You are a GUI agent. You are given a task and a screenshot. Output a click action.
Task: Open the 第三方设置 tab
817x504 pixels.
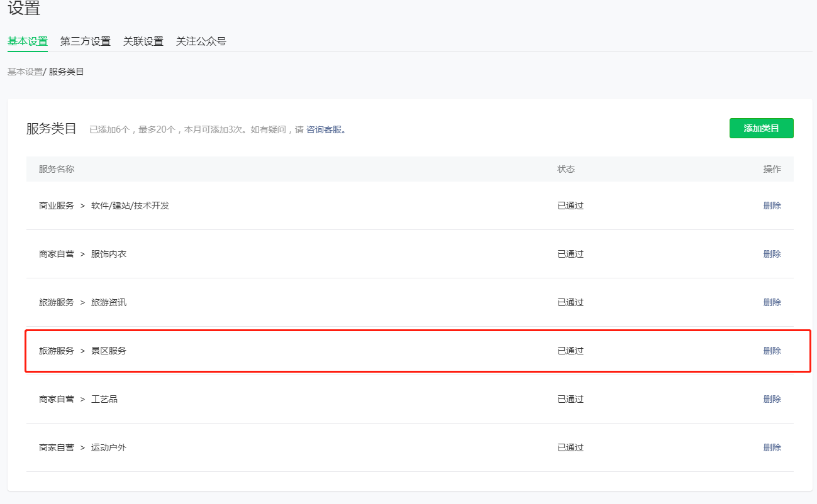coord(86,41)
